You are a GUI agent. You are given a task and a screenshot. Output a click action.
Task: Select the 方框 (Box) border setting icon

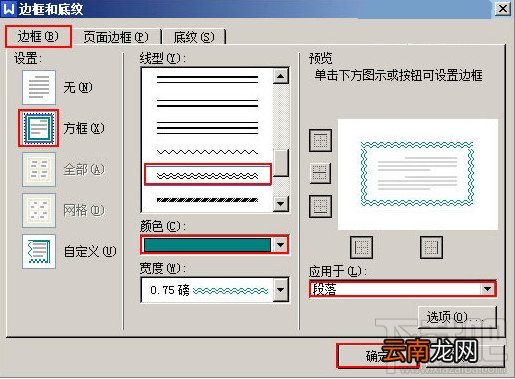(39, 128)
